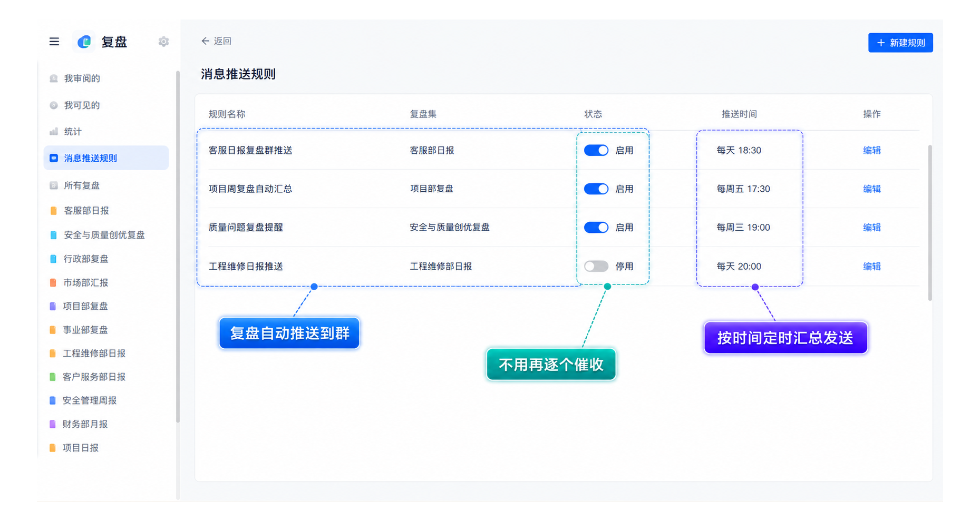Viewport: 980px width, 521px height.
Task: Disable the 项目周复盘自动汇总 rule toggle
Action: pos(596,189)
